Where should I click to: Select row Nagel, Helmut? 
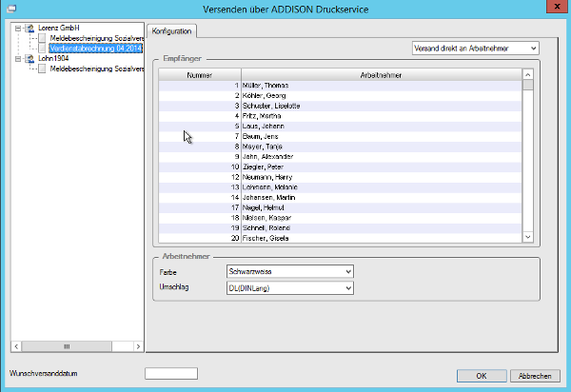tap(340, 207)
